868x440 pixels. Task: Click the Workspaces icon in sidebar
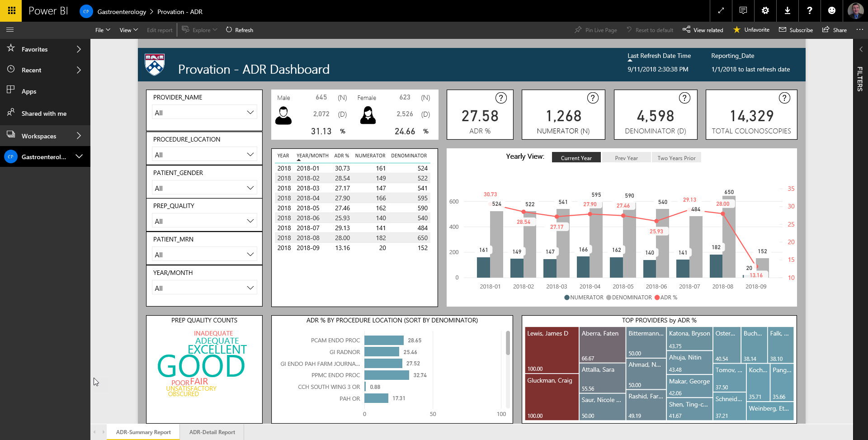tap(11, 135)
